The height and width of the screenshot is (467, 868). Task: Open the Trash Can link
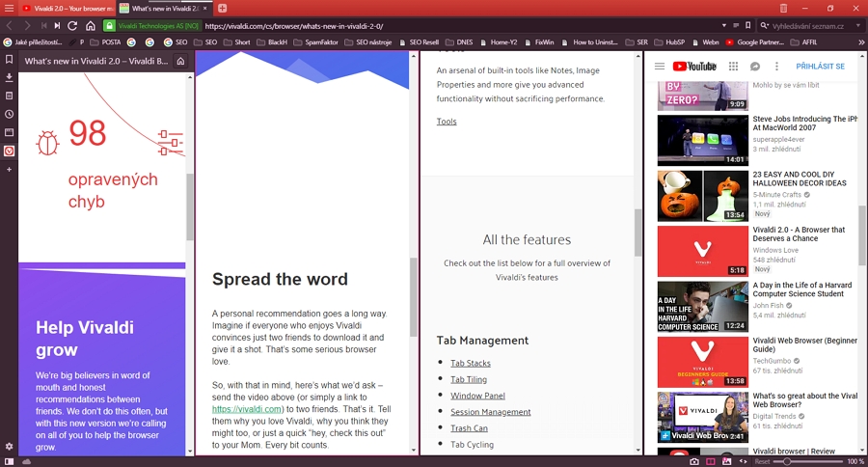(469, 428)
